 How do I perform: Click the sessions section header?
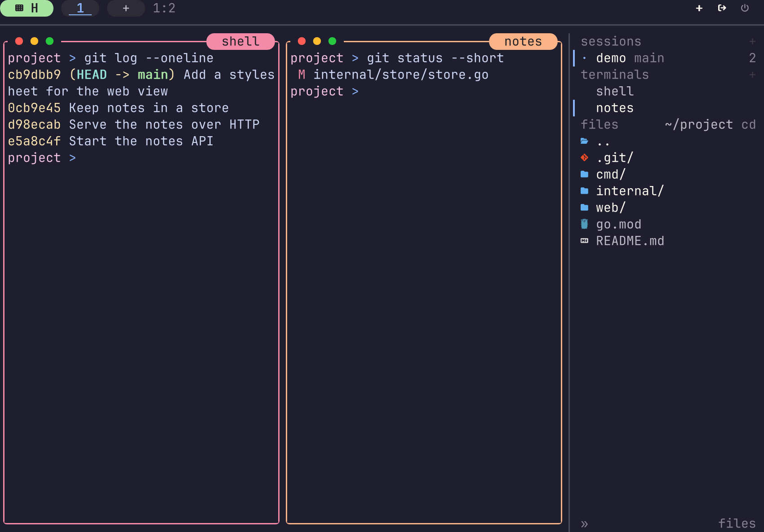click(x=611, y=41)
